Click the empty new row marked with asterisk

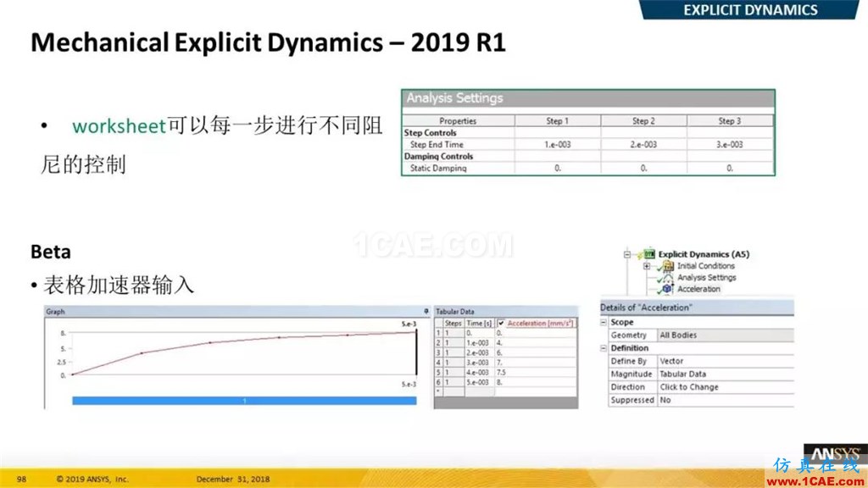tap(505, 391)
